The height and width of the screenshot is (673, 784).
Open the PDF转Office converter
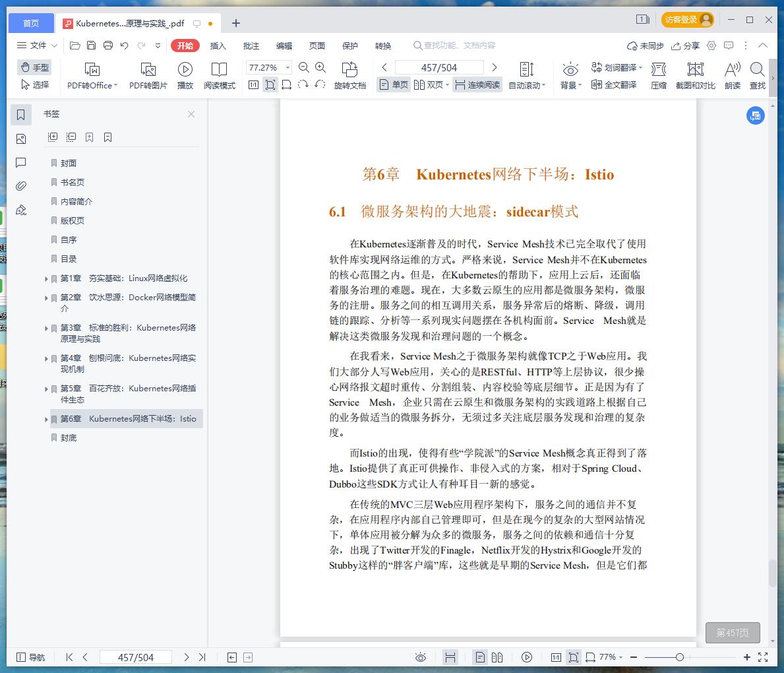[x=92, y=76]
